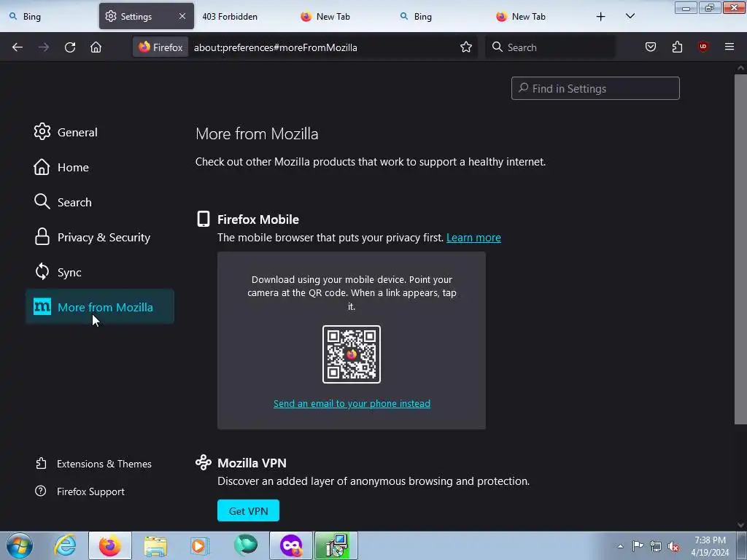Screen dimensions: 747x560
Task: Click the Firefox Mobile QR code
Action: 352,354
